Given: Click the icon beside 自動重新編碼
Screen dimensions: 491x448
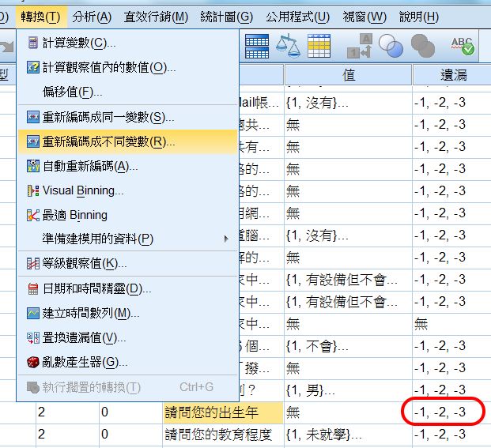Looking at the screenshot, I should click(33, 166).
